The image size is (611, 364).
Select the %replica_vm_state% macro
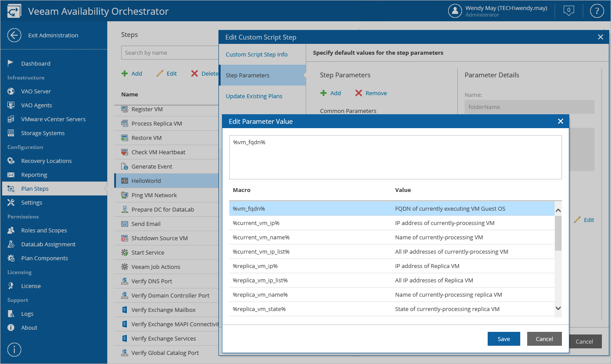[x=392, y=309]
